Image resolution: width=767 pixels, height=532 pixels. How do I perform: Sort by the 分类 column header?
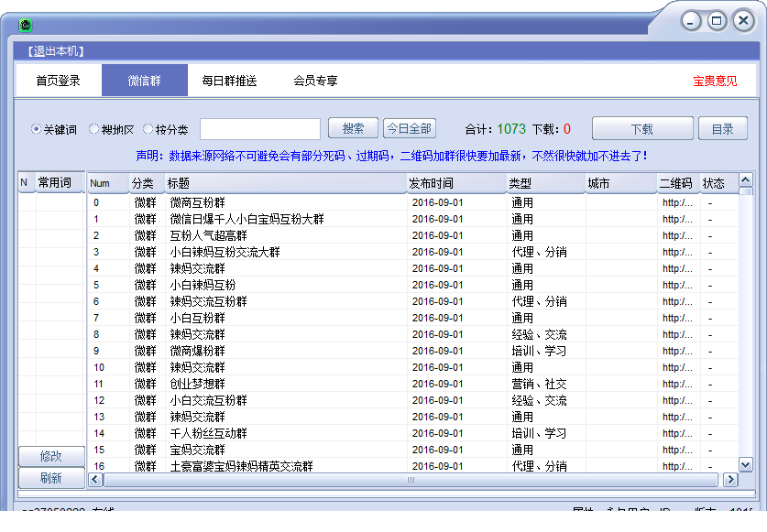click(x=147, y=183)
